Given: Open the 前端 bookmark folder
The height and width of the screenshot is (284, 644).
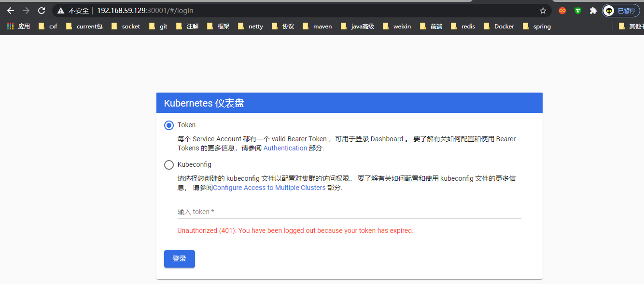Looking at the screenshot, I should 431,27.
